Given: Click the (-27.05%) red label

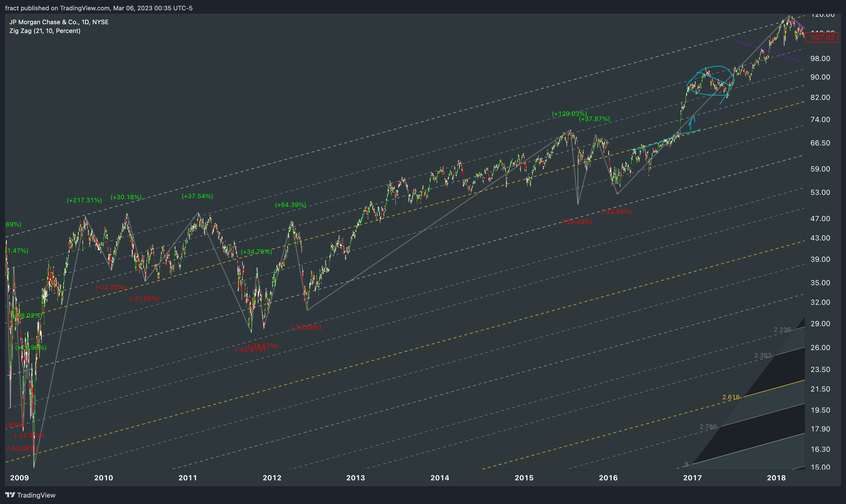Looking at the screenshot, I should pos(144,299).
